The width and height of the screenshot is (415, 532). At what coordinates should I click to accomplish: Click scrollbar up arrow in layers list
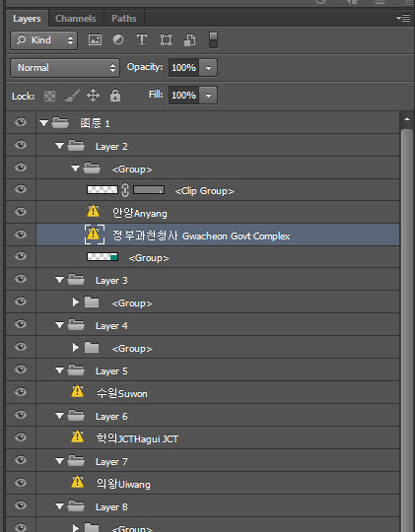[x=407, y=119]
